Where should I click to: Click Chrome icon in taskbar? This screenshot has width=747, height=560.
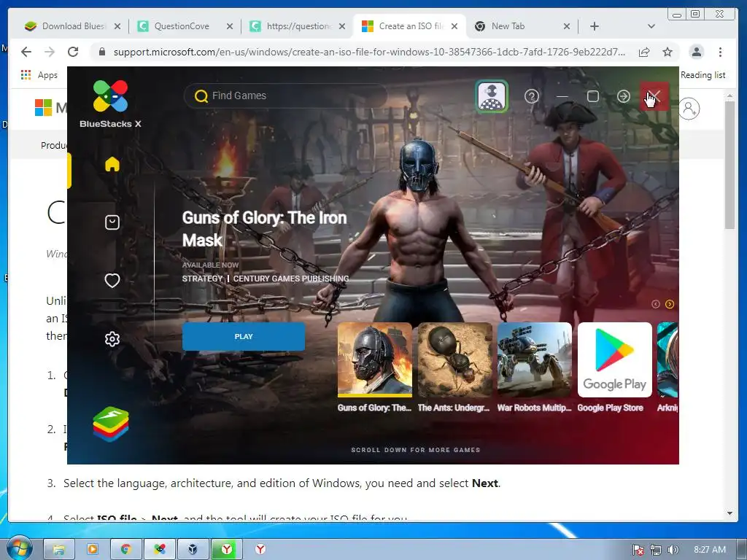(125, 550)
